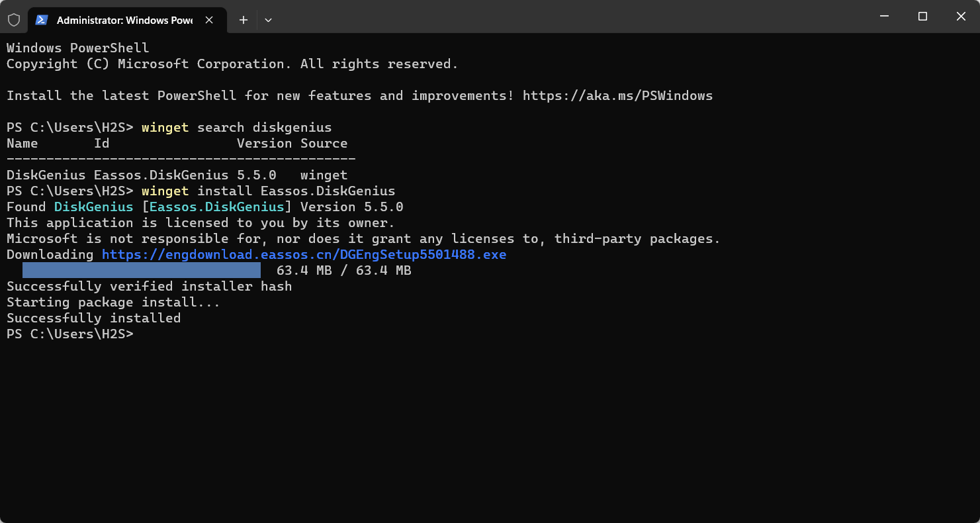Expand the new tab profile dropdown arrow
The height and width of the screenshot is (523, 980).
pos(268,20)
